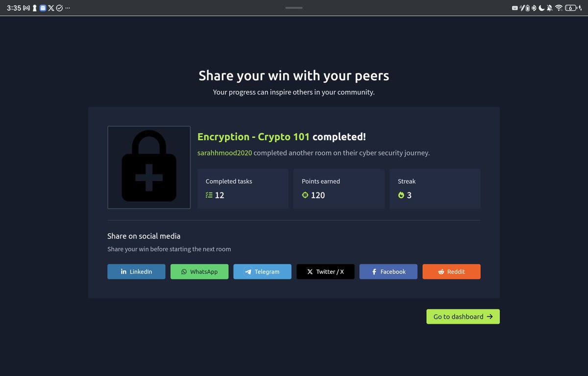Share the win on Reddit
The height and width of the screenshot is (376, 588).
(451, 272)
